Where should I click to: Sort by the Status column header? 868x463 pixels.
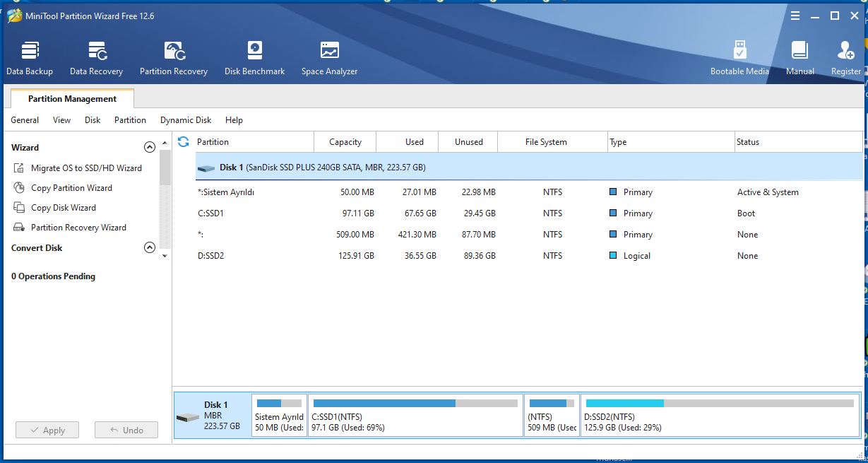[x=799, y=142]
